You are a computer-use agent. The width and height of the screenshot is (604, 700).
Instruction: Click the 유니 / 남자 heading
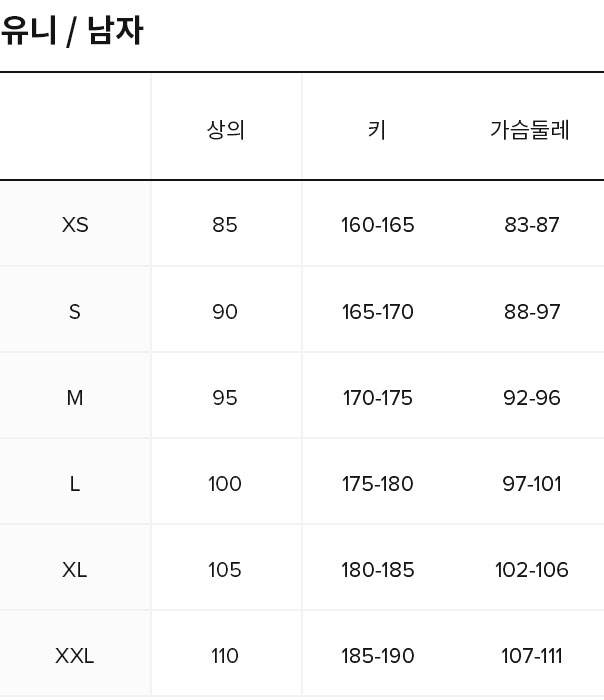[72, 31]
